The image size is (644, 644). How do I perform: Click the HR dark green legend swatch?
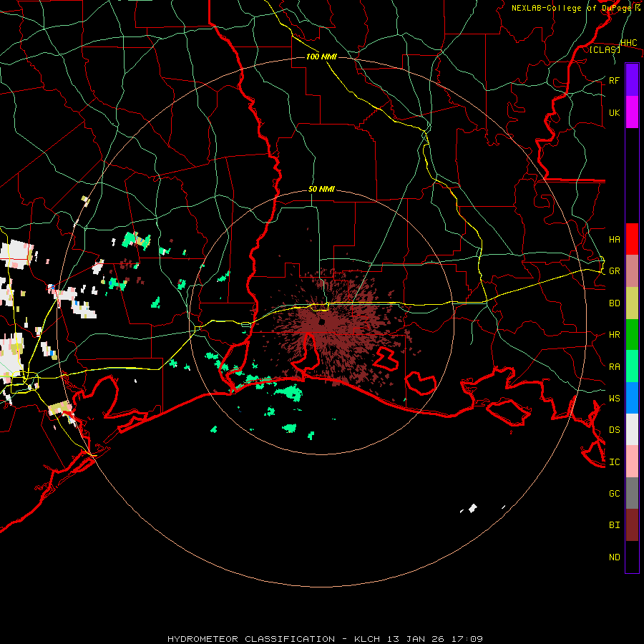[x=632, y=334]
